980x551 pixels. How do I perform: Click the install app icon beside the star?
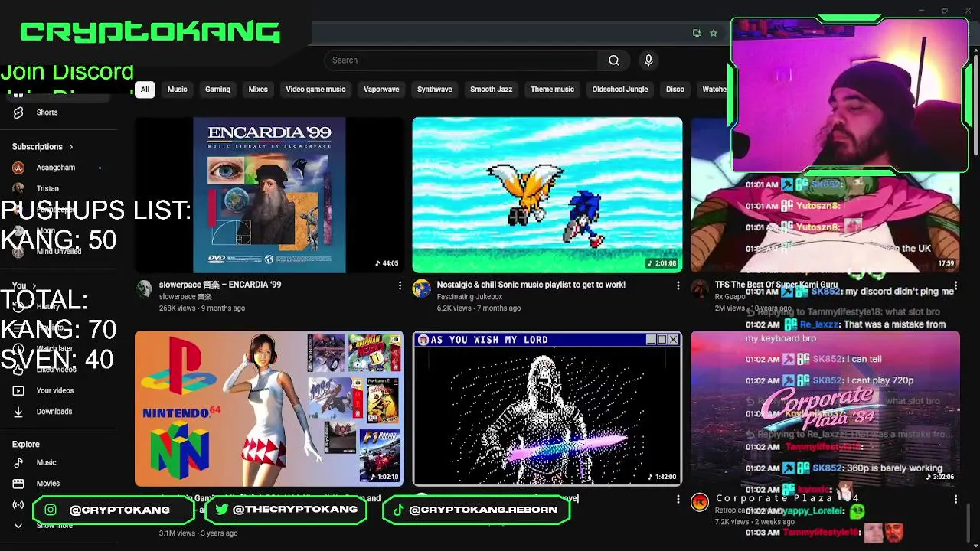pyautogui.click(x=697, y=33)
